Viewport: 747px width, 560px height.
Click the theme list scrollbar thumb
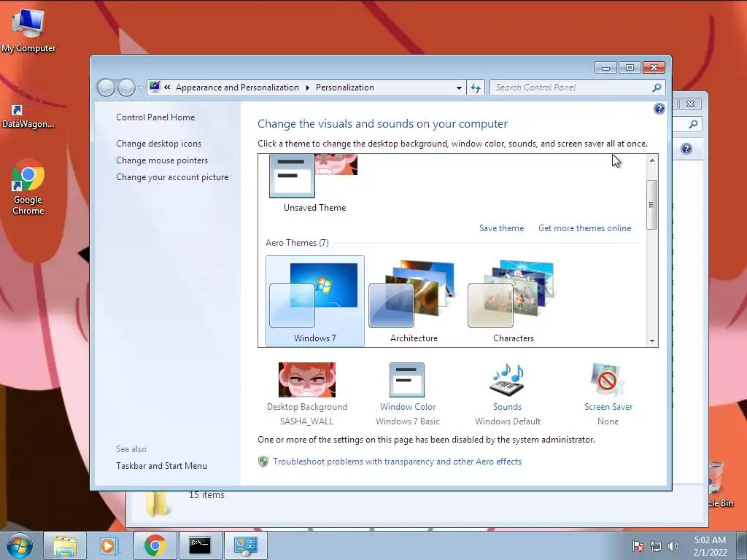651,205
